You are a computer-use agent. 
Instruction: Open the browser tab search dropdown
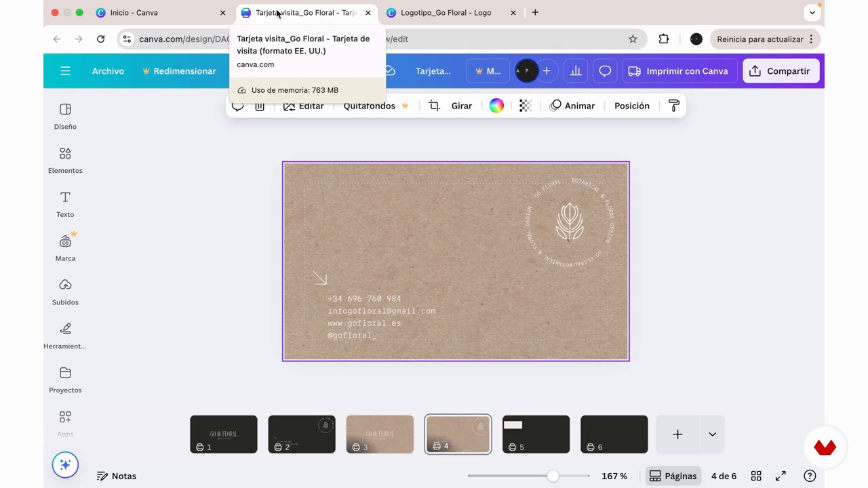pyautogui.click(x=812, y=13)
